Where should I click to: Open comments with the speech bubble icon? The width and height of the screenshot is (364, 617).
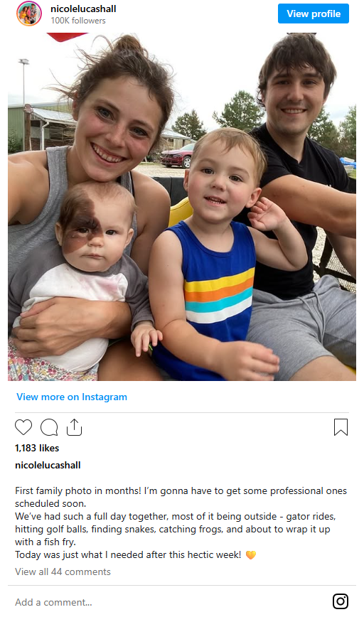click(49, 427)
